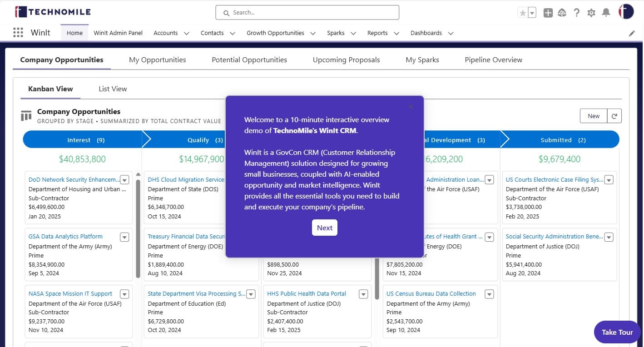View notifications bell icon
The image size is (644, 347).
pyautogui.click(x=605, y=13)
